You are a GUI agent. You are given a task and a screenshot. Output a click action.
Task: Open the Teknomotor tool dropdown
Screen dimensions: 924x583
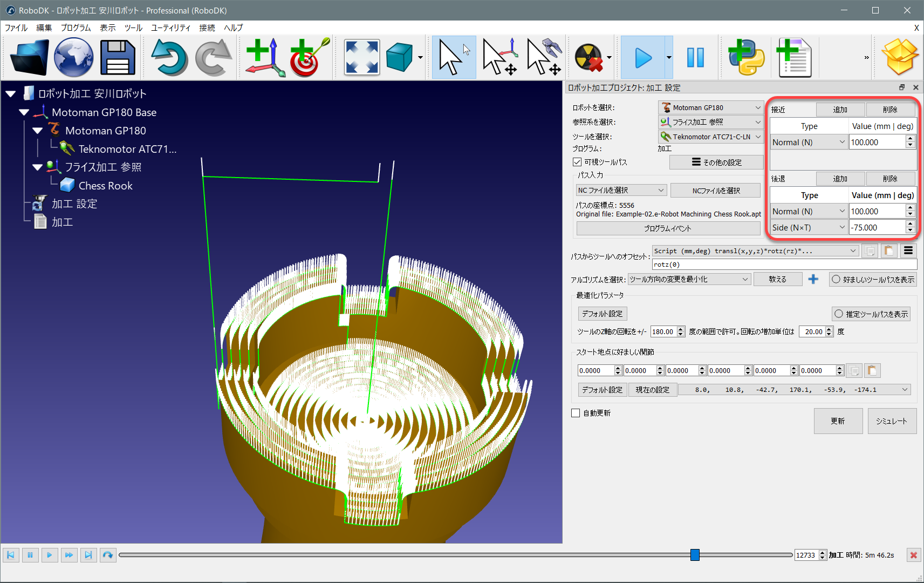pos(711,137)
